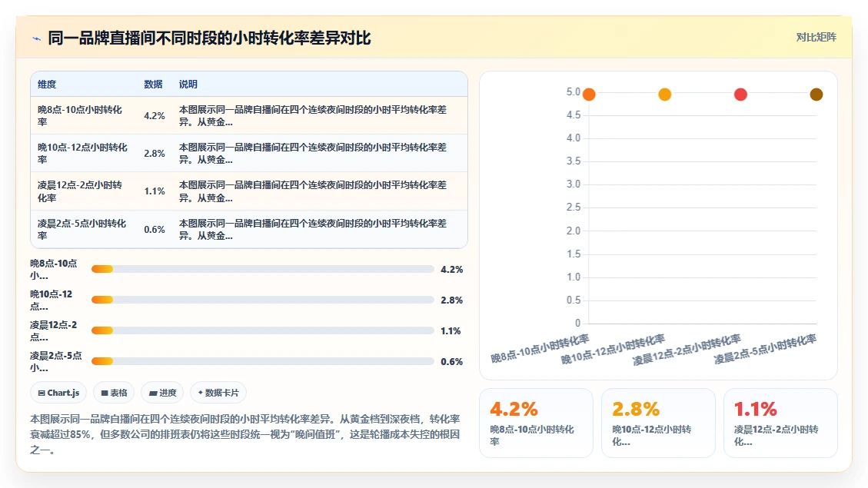Viewport: 868px width, 488px height.
Task: Click the 0.6% table cell
Action: pyautogui.click(x=155, y=229)
